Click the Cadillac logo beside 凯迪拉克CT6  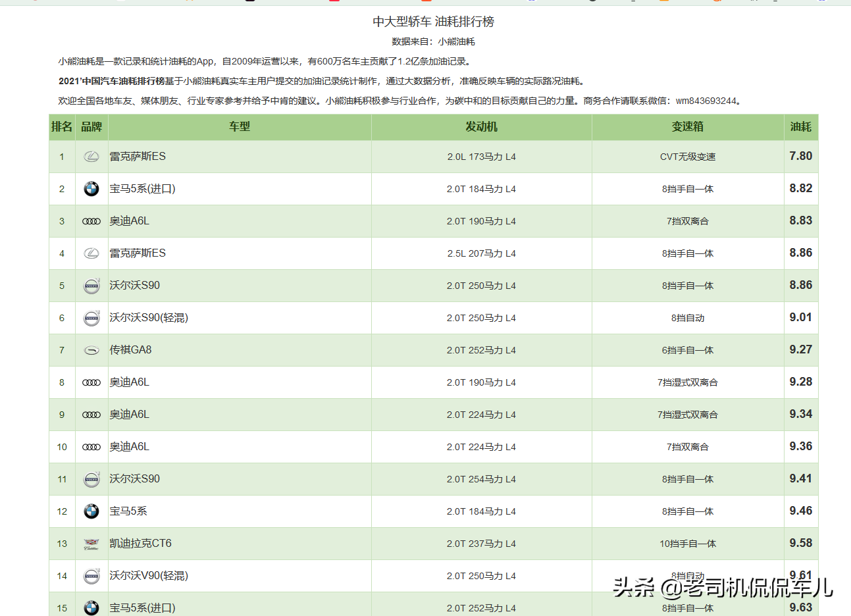tap(91, 544)
